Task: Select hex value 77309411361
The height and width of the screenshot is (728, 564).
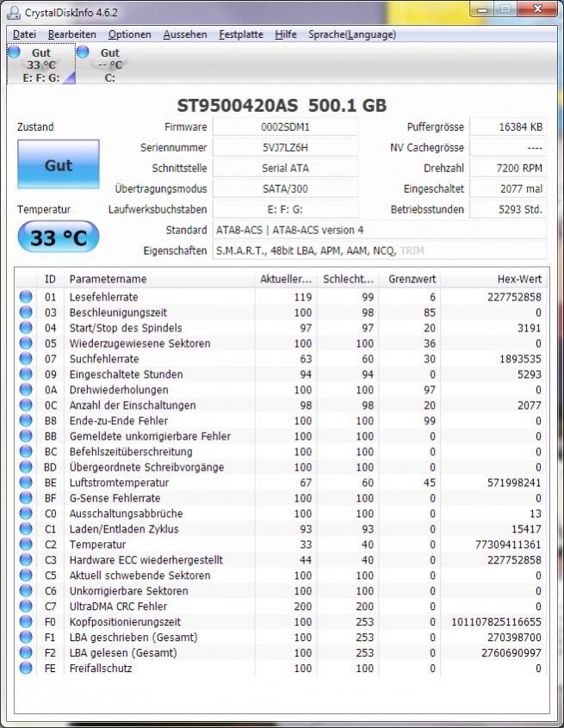Action: 508,544
